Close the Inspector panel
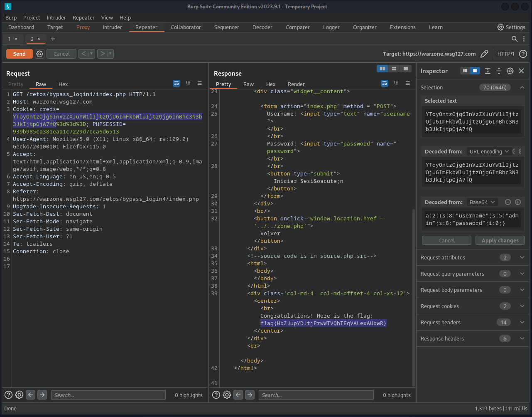 click(x=522, y=71)
